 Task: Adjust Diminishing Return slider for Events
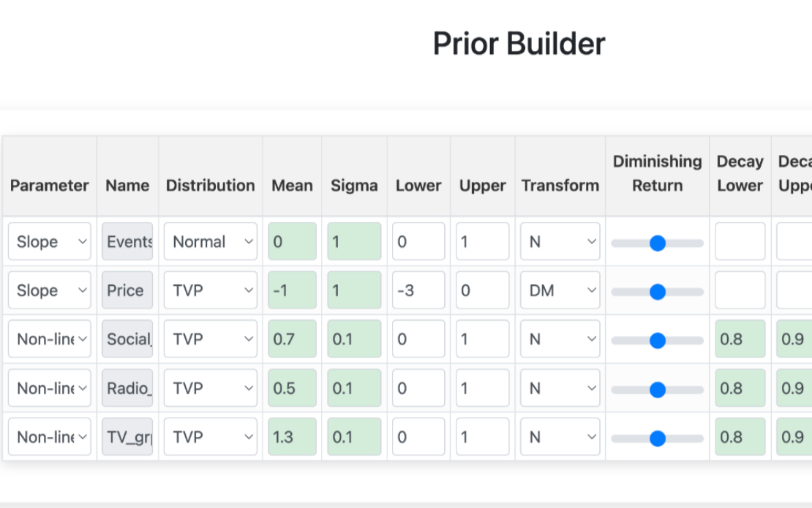[x=657, y=243]
